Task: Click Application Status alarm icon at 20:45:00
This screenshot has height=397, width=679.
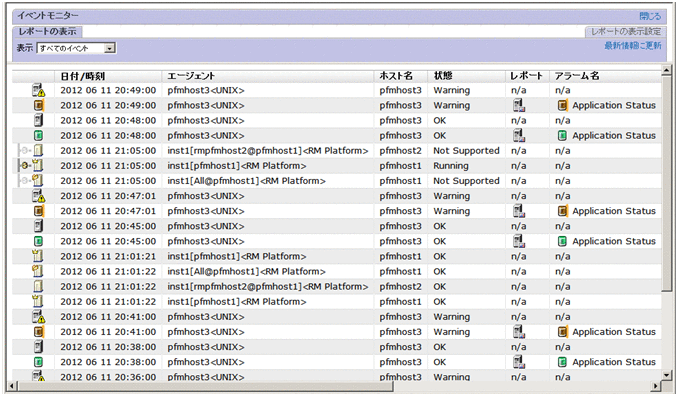Action: (x=562, y=241)
